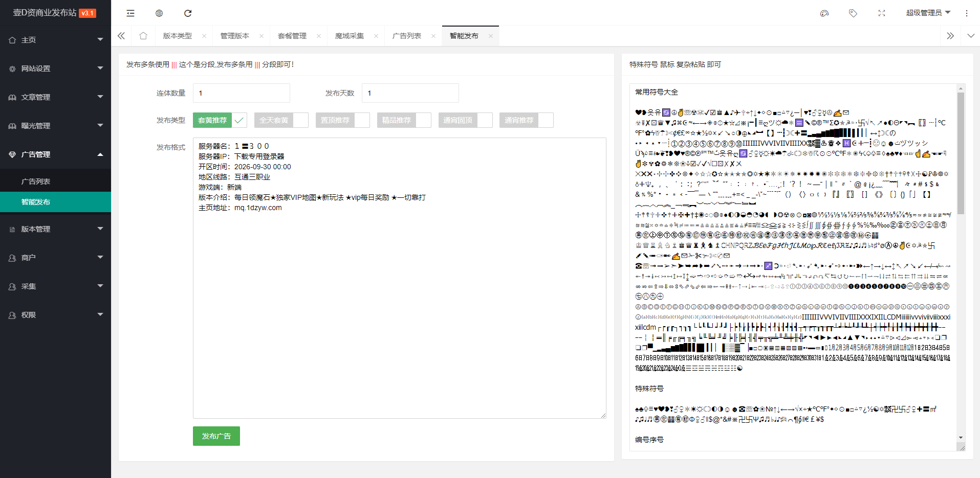Toggle the 套黄推荐 checkbox
Screen dimensions: 980x478
220,120
